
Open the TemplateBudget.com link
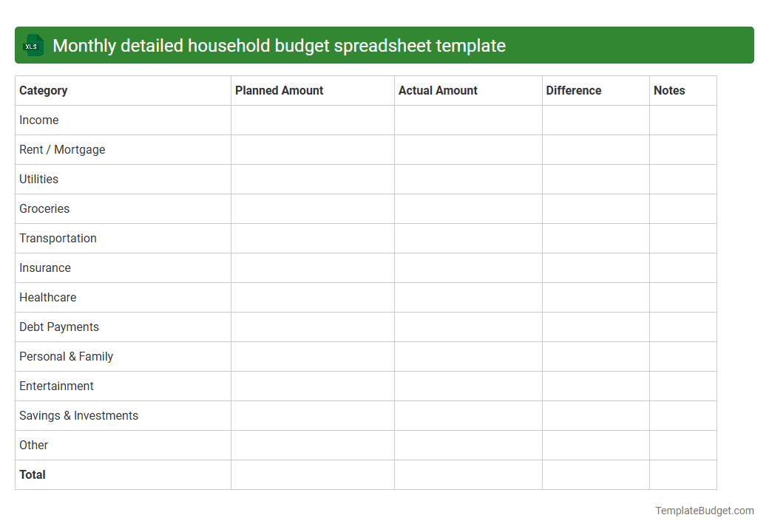(703, 510)
